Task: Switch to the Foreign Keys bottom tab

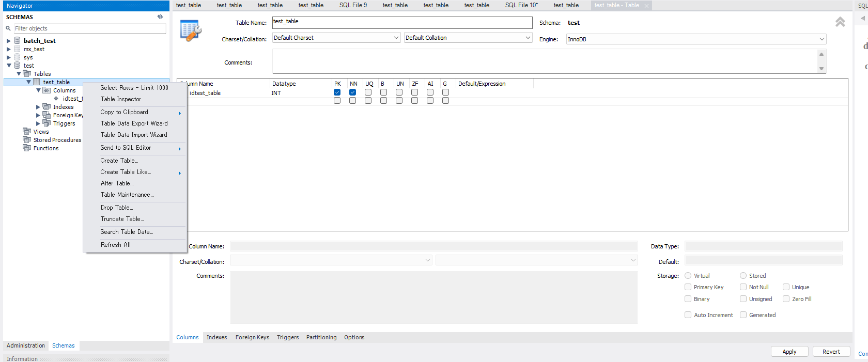Action: tap(253, 337)
